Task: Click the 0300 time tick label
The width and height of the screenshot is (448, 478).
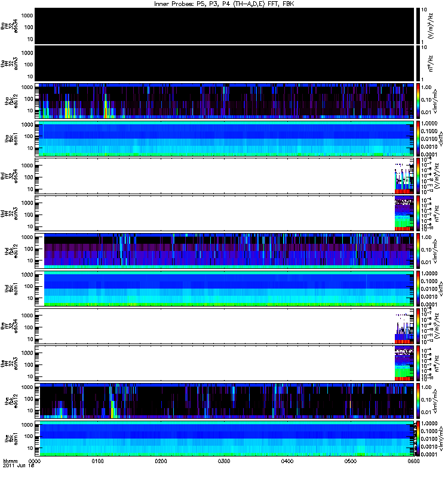Action: tap(224, 461)
